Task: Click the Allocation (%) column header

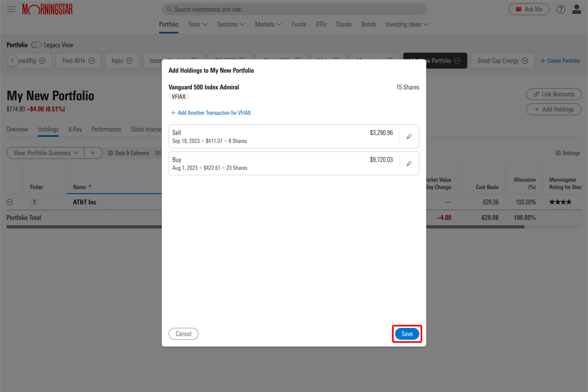Action: click(525, 183)
